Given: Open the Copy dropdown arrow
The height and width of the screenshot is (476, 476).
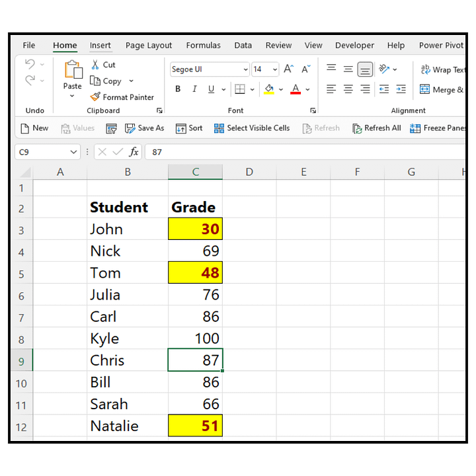Looking at the screenshot, I should pyautogui.click(x=131, y=81).
